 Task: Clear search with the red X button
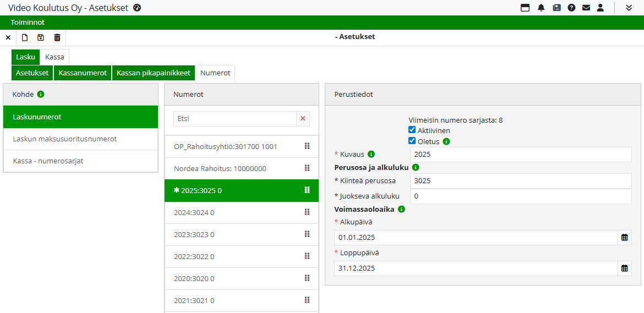coord(303,119)
